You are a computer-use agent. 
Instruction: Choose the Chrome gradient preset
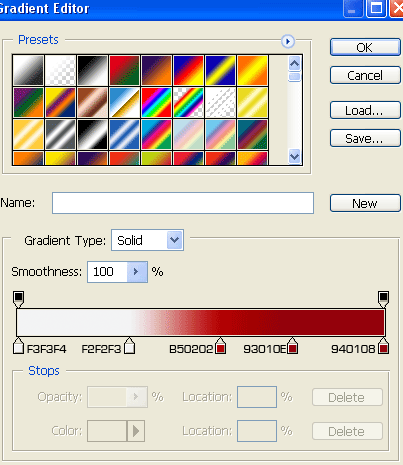coord(124,102)
